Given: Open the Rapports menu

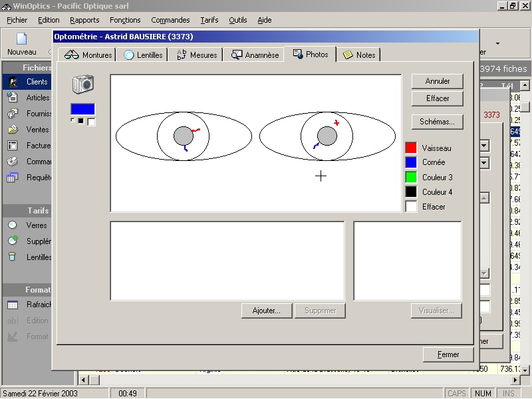Looking at the screenshot, I should point(84,20).
